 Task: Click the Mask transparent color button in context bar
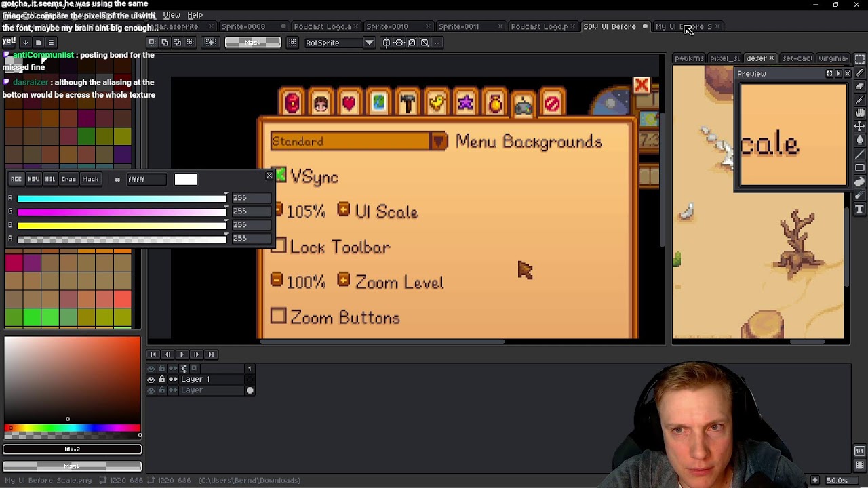[252, 43]
